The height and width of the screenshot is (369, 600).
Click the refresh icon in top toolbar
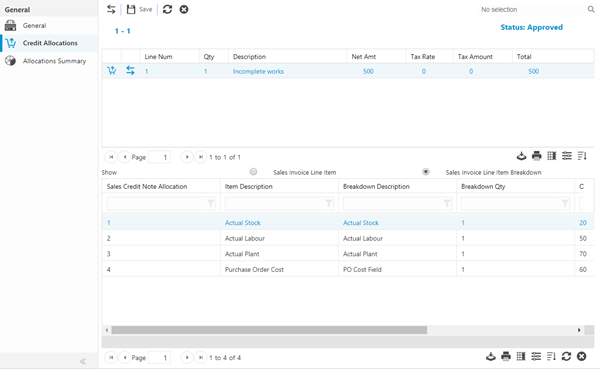point(167,9)
